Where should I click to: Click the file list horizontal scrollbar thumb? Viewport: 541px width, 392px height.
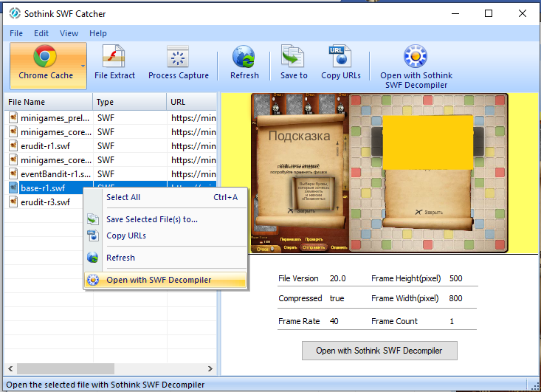[66, 368]
